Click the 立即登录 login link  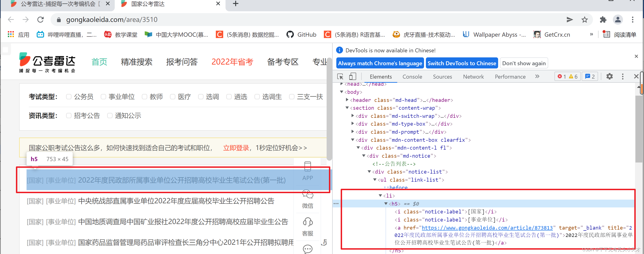click(236, 148)
